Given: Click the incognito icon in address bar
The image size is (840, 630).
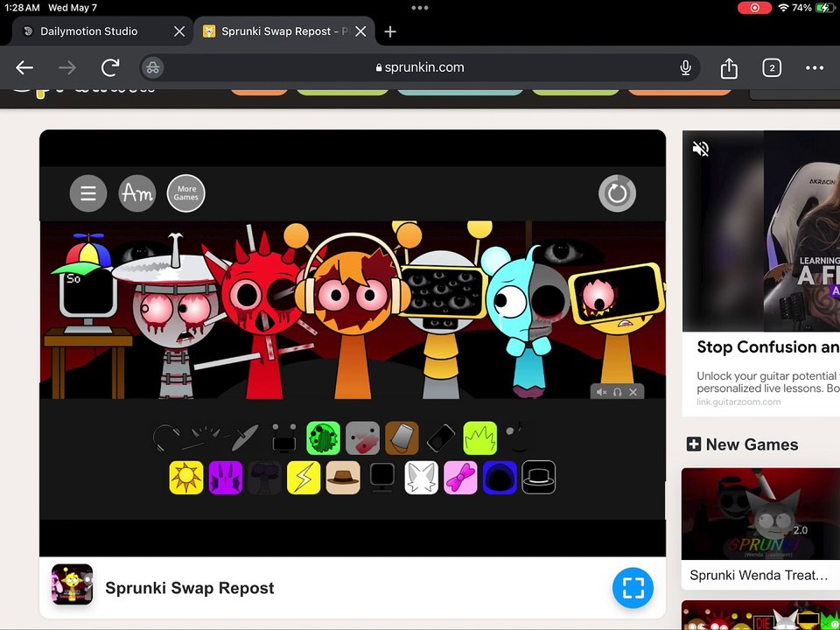Looking at the screenshot, I should pos(152,67).
